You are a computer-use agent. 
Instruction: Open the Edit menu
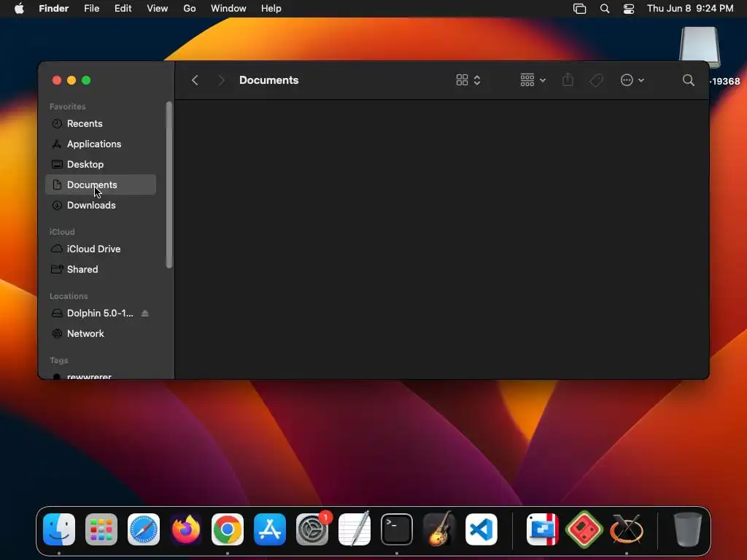123,9
